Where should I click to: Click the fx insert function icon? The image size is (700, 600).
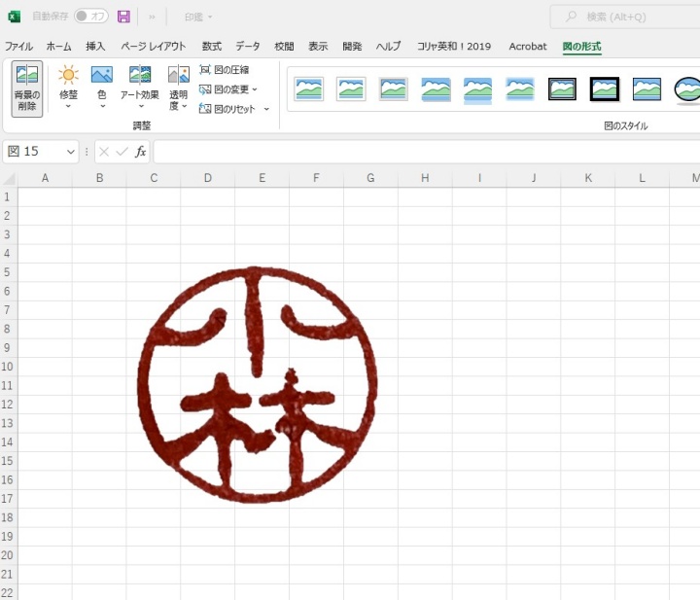point(140,152)
